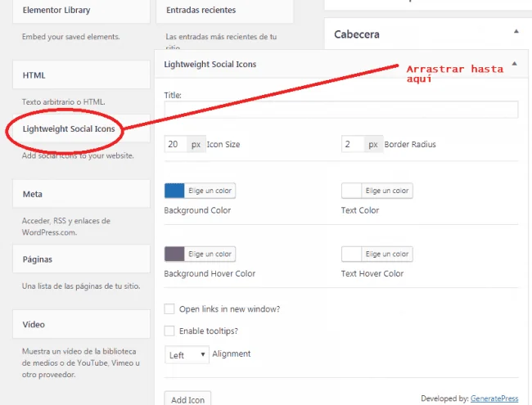Screen dimensions: 532x405
Task: Click the 'Border Radius' label
Action: (410, 145)
